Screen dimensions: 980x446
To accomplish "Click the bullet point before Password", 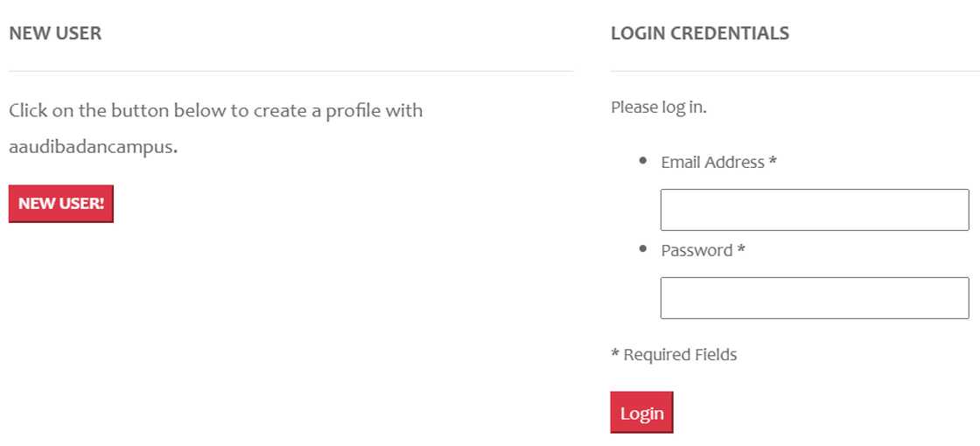I will click(643, 249).
